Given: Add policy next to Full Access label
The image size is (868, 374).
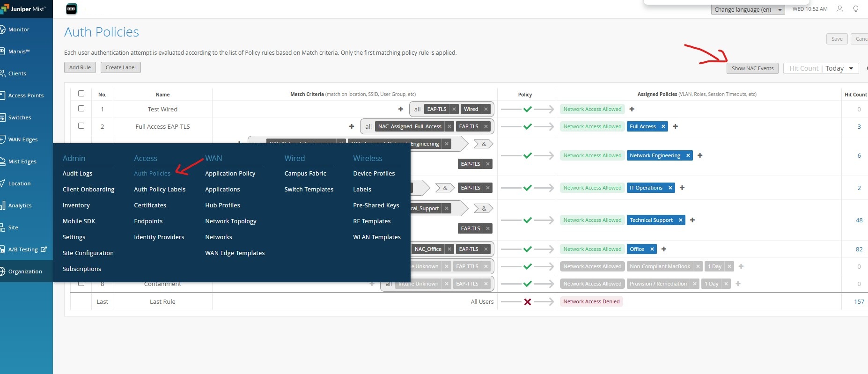Looking at the screenshot, I should point(676,126).
